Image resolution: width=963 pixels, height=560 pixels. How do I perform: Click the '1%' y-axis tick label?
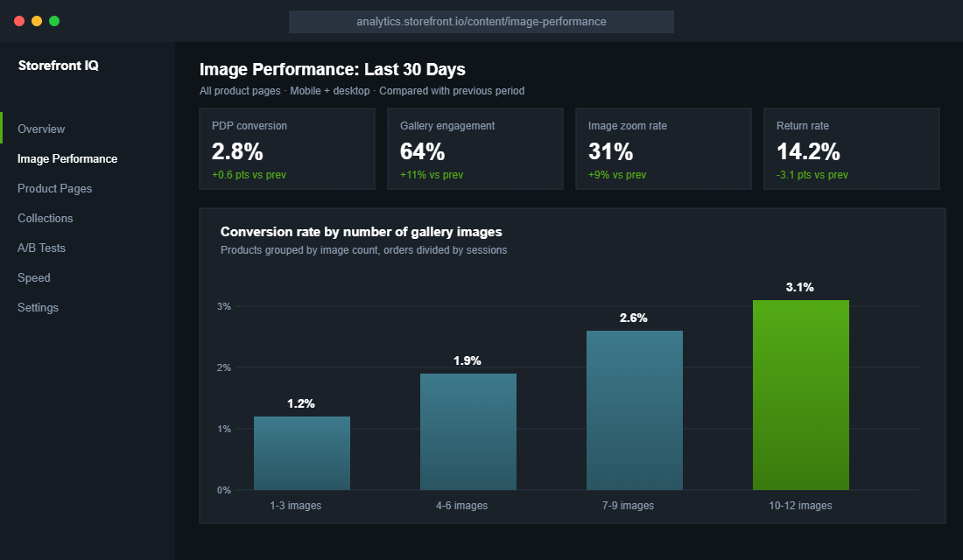click(223, 430)
